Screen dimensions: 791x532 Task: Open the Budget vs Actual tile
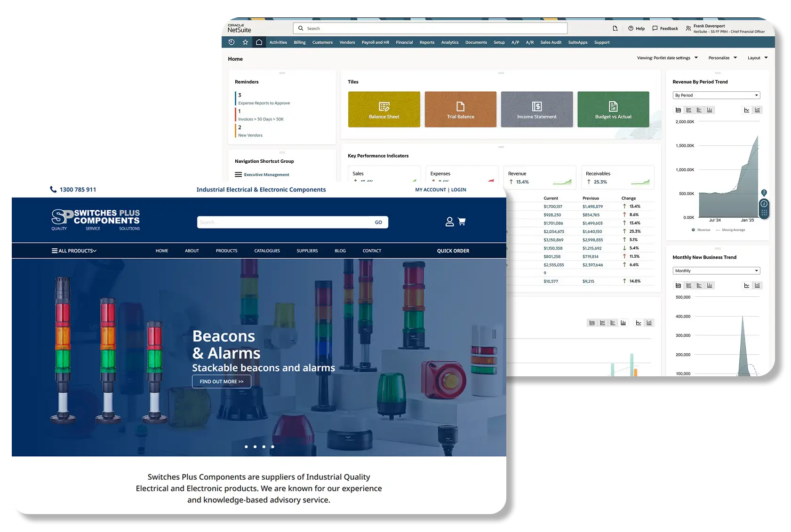[x=613, y=109]
